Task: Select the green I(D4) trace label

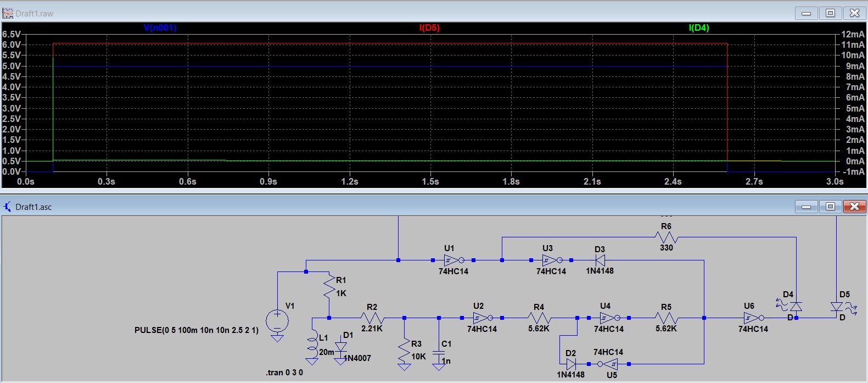Action: coord(699,27)
